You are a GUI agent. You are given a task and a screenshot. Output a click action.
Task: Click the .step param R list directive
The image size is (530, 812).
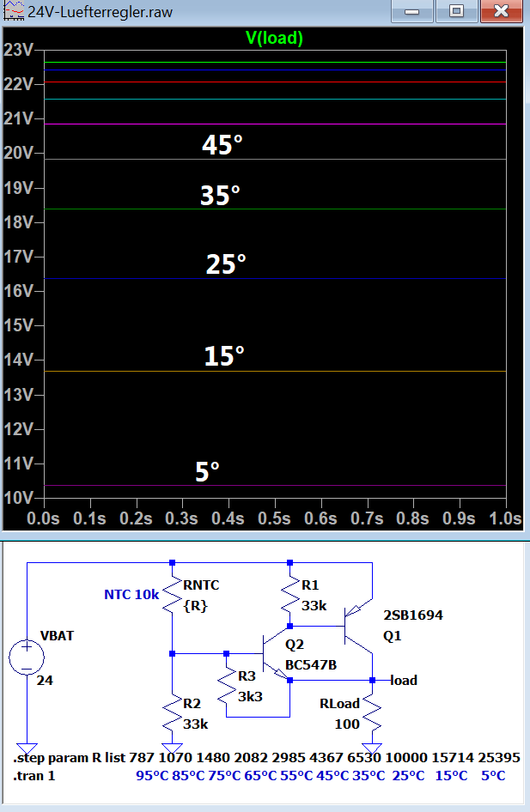point(266,758)
